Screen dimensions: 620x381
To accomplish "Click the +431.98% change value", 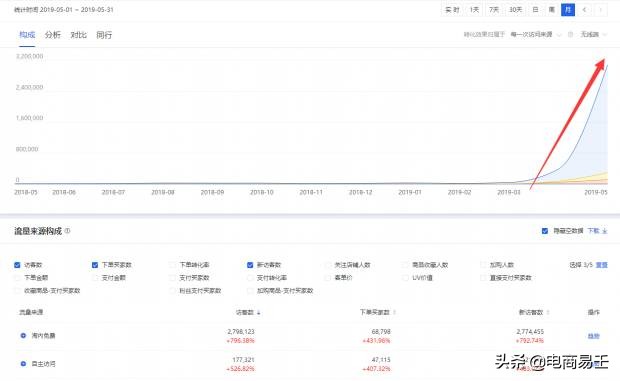I will click(376, 341).
